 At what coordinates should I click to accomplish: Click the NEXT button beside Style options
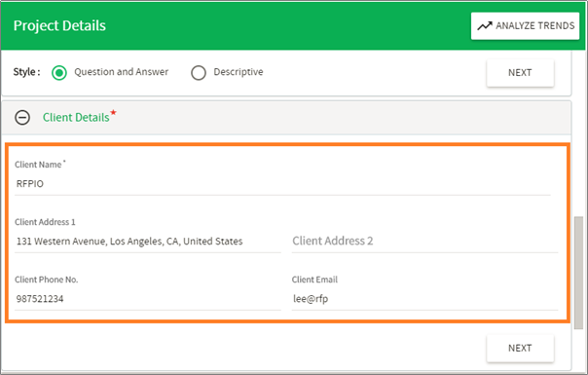click(x=520, y=72)
